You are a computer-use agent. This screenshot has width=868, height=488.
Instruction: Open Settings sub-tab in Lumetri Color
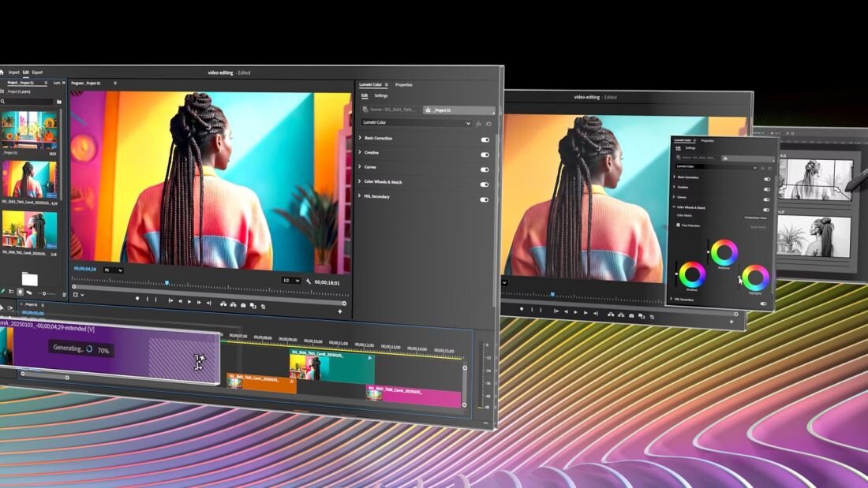coord(381,95)
